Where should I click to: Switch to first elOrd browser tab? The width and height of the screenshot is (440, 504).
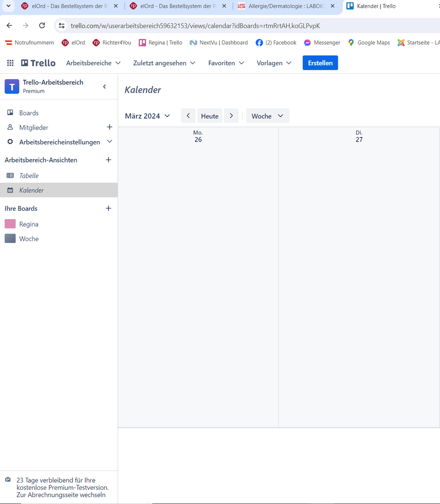click(x=70, y=6)
